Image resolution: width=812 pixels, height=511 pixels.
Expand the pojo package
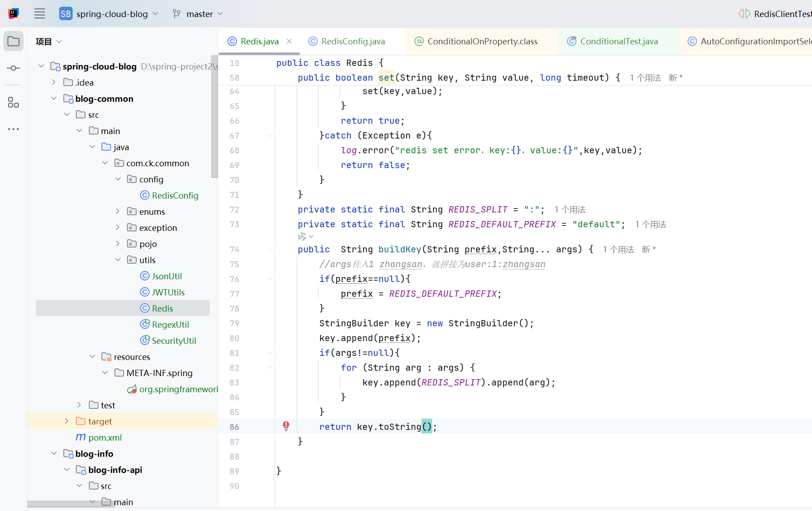tap(118, 243)
